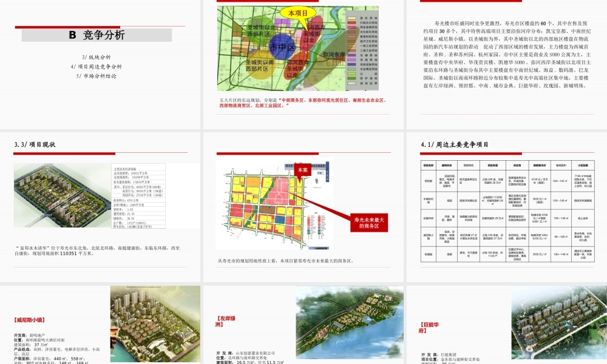This screenshot has height=364, width=607.
Task: Open the 左岸绿洲 riverside rendering image
Action: 350,322
